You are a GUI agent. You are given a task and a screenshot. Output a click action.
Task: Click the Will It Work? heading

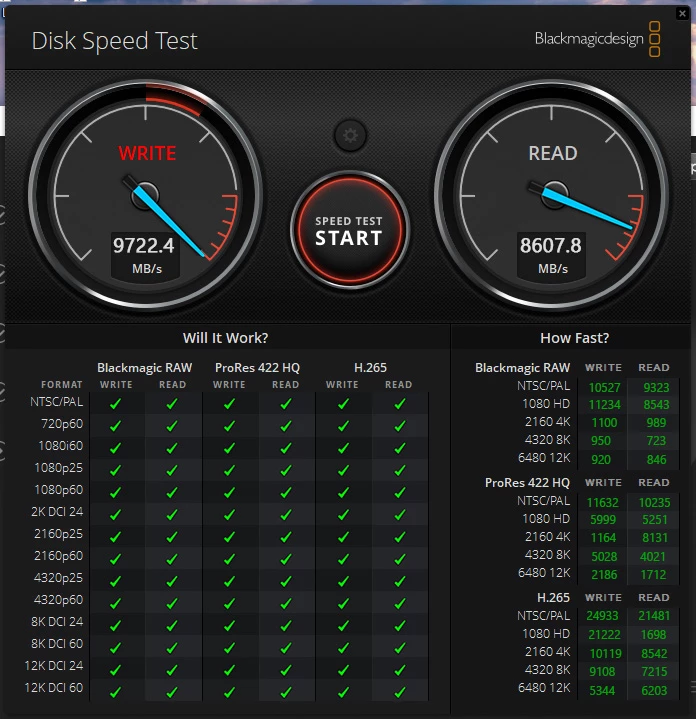pyautogui.click(x=226, y=338)
